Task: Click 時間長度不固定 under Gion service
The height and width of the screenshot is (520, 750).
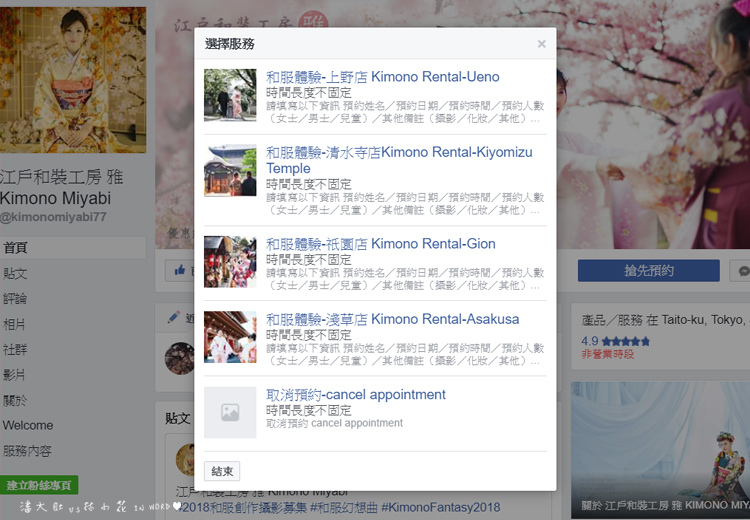Action: point(309,260)
